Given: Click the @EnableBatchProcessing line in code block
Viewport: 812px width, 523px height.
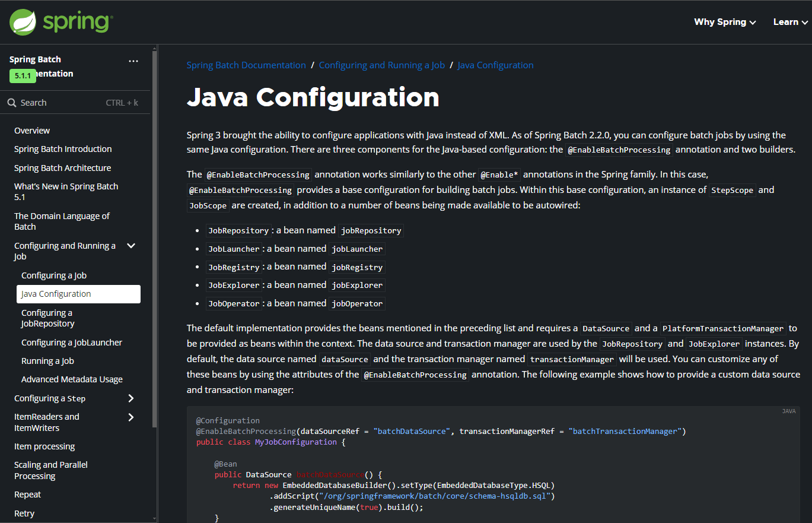Looking at the screenshot, I should [441, 432].
